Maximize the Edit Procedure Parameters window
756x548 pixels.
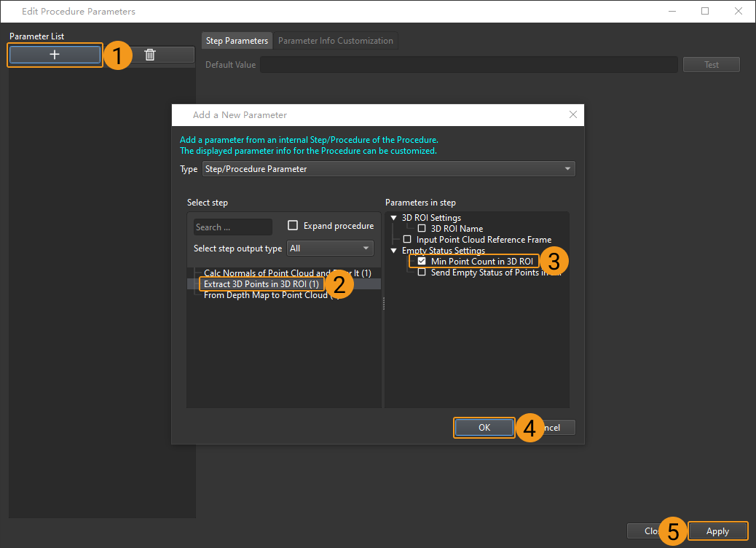(705, 12)
